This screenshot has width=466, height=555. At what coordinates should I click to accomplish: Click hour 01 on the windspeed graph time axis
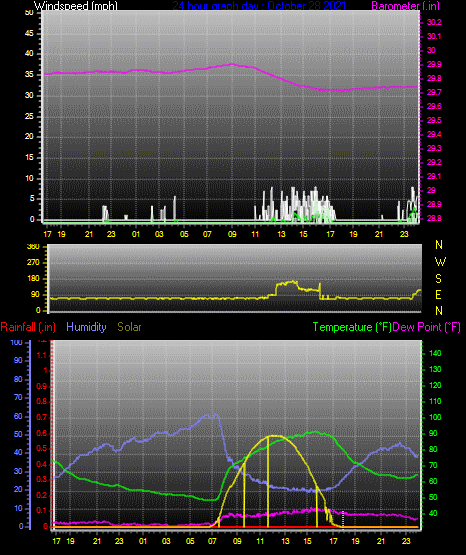point(136,234)
